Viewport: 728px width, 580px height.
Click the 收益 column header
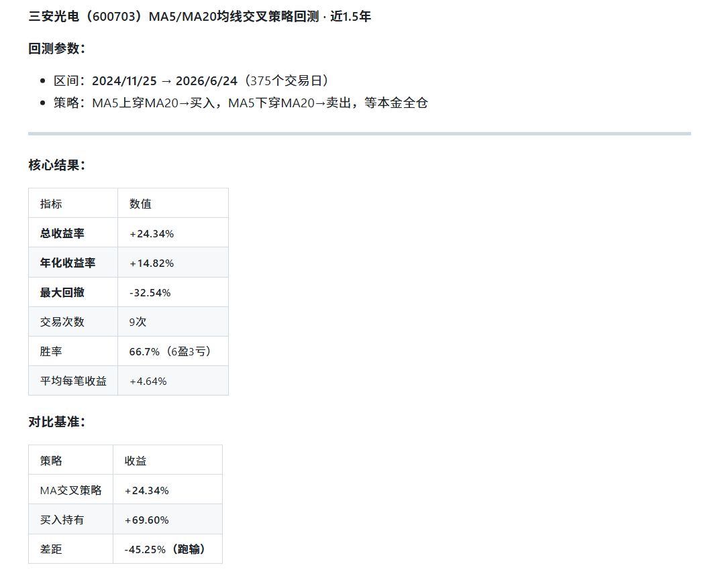pos(136,461)
